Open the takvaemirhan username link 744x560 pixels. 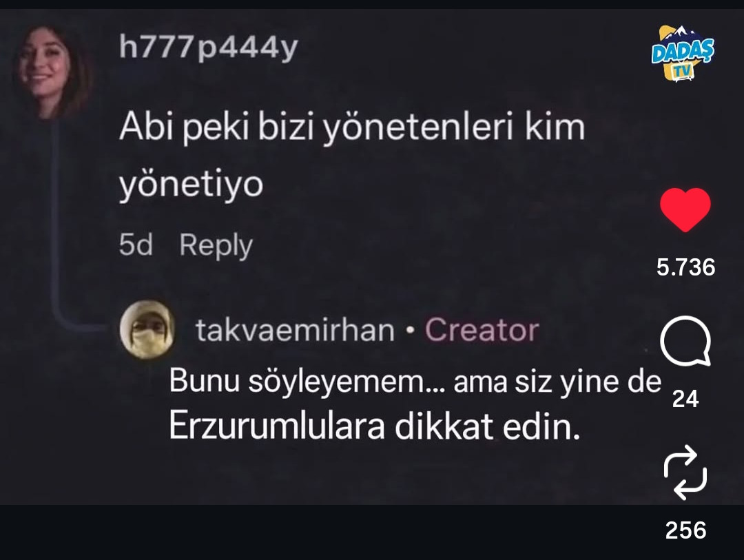tap(295, 330)
